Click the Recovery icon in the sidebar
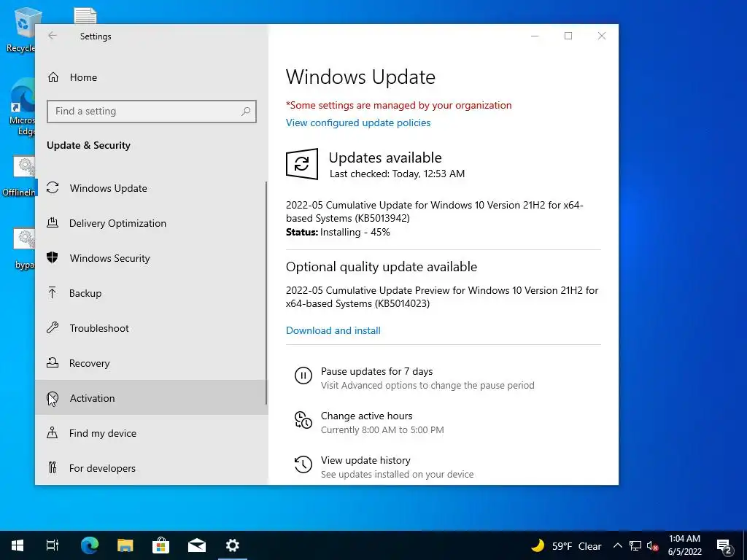The width and height of the screenshot is (747, 560). point(53,363)
